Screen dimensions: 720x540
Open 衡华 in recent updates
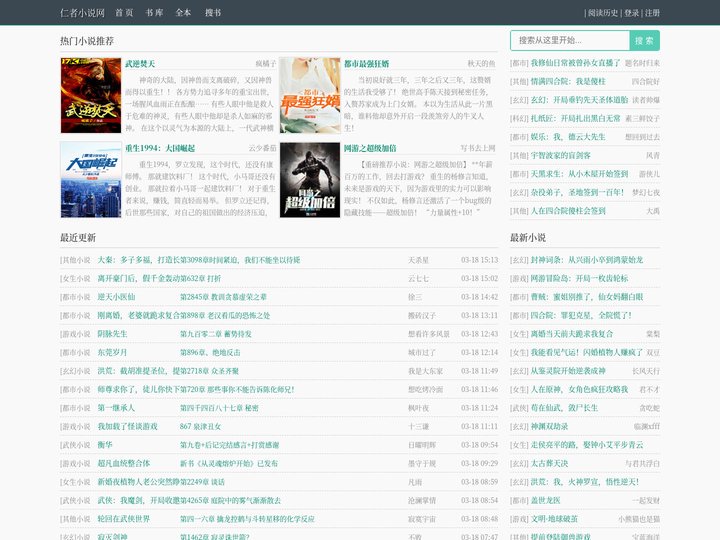click(105, 444)
